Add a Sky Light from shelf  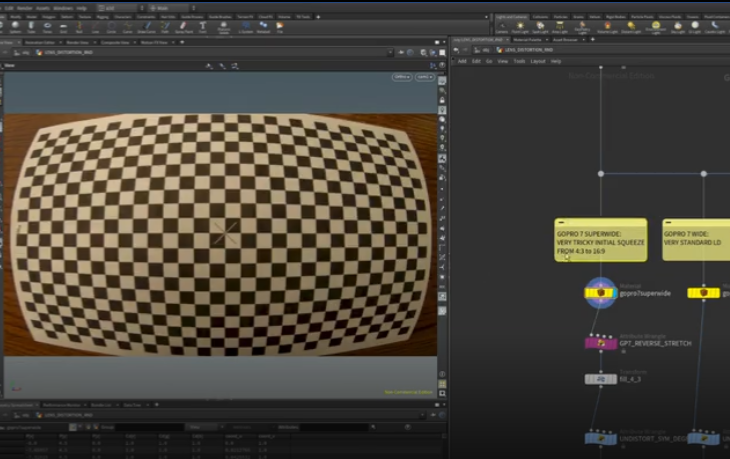click(680, 26)
